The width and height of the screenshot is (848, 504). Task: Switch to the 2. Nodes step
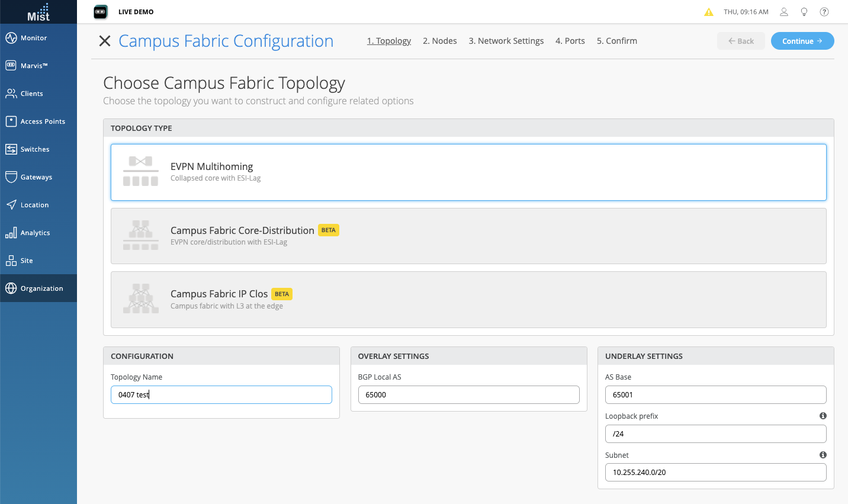(x=439, y=41)
